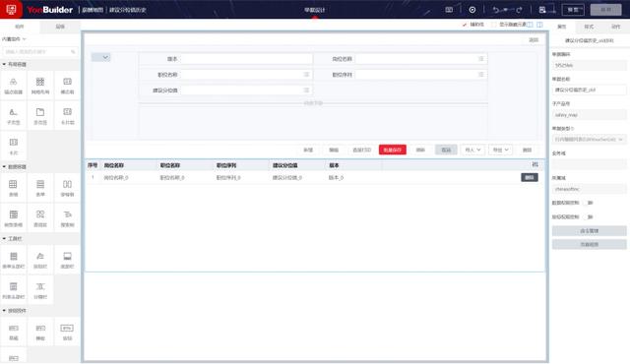Image resolution: width=630 pixels, height=364 pixels.
Task: Click the circular play preview icon
Action: click(472, 10)
